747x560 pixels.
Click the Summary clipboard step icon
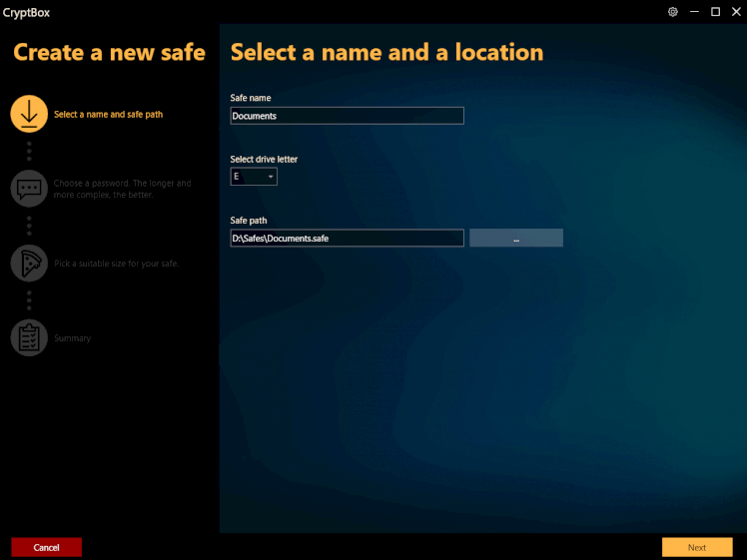click(x=29, y=337)
